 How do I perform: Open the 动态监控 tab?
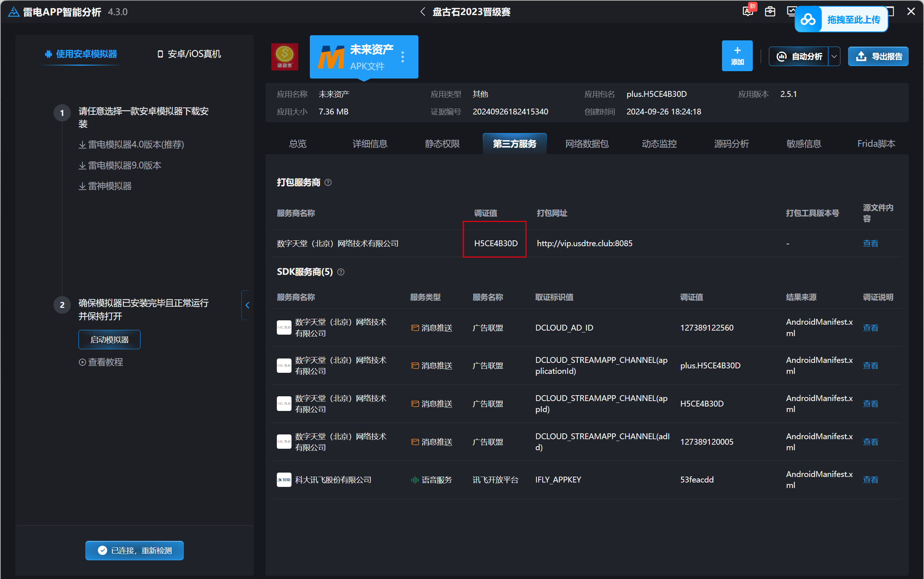tap(659, 144)
